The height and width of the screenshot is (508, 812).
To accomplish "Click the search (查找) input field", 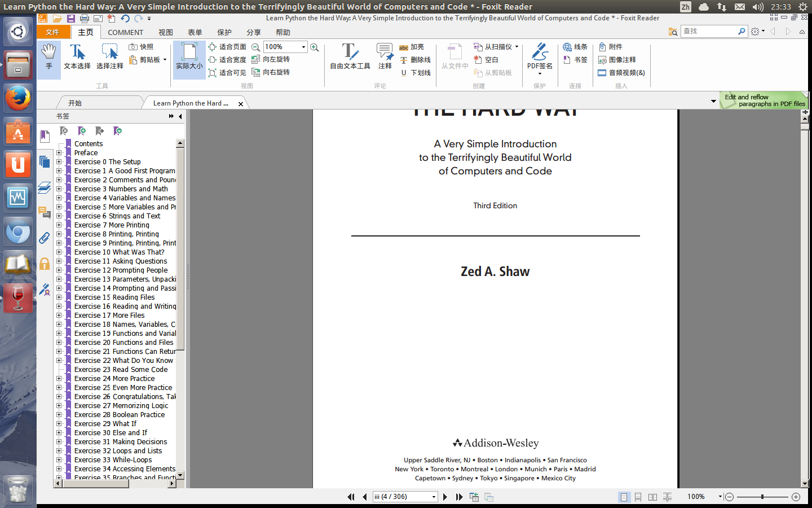I will point(709,32).
